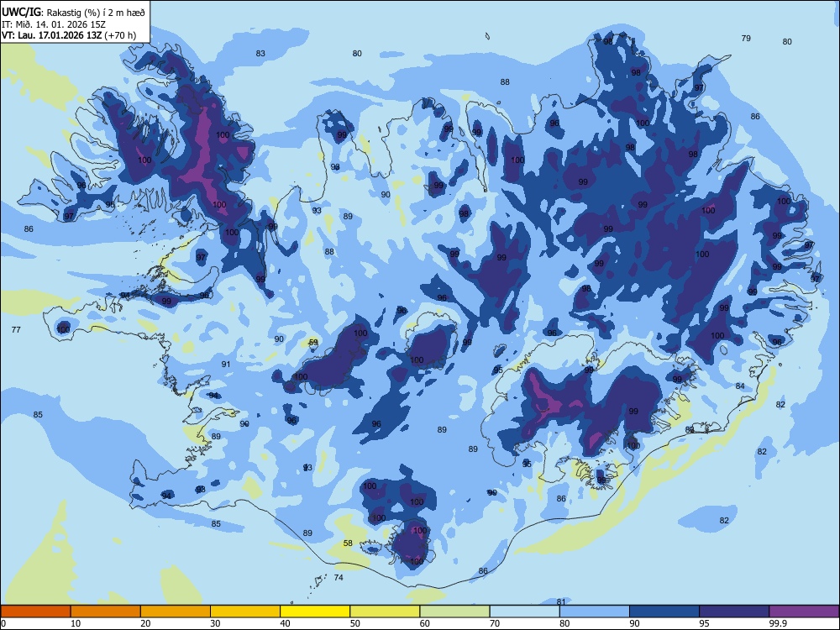Viewport: 840px width, 630px height.
Task: Click the orange 10–20 legend swatch
Action: 106,612
